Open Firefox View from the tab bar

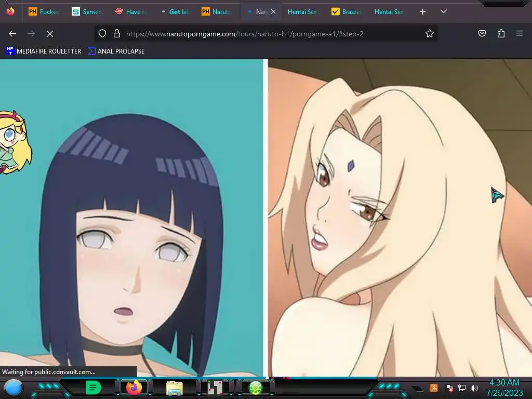click(10, 11)
